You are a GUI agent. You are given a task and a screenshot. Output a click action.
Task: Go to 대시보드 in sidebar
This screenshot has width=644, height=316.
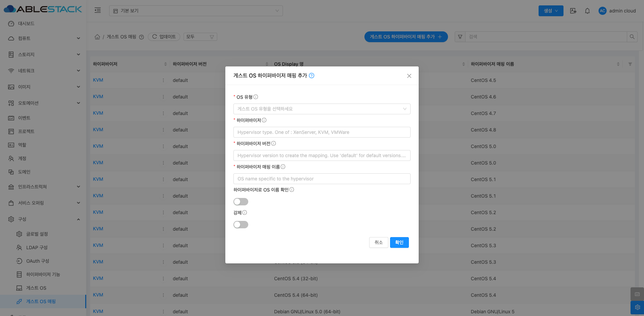coord(26,24)
